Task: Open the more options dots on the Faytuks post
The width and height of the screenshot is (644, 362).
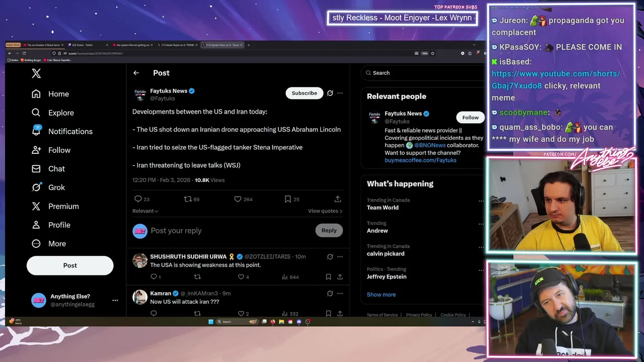Action: click(340, 93)
